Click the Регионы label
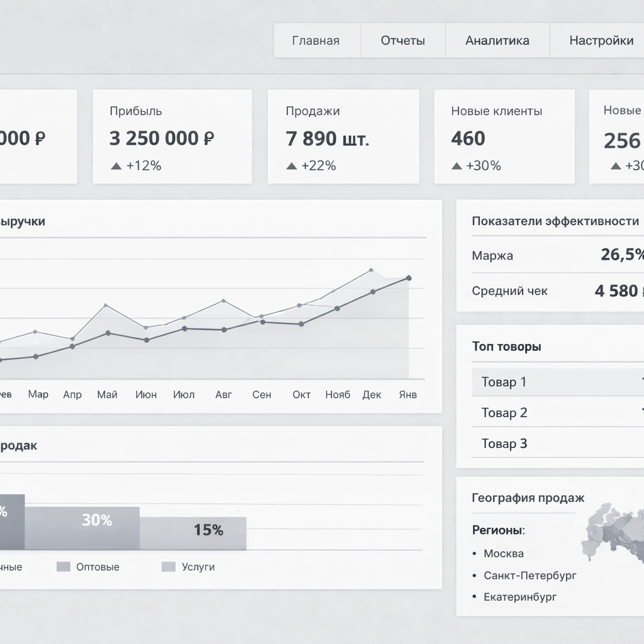The height and width of the screenshot is (644, 644). (x=498, y=530)
